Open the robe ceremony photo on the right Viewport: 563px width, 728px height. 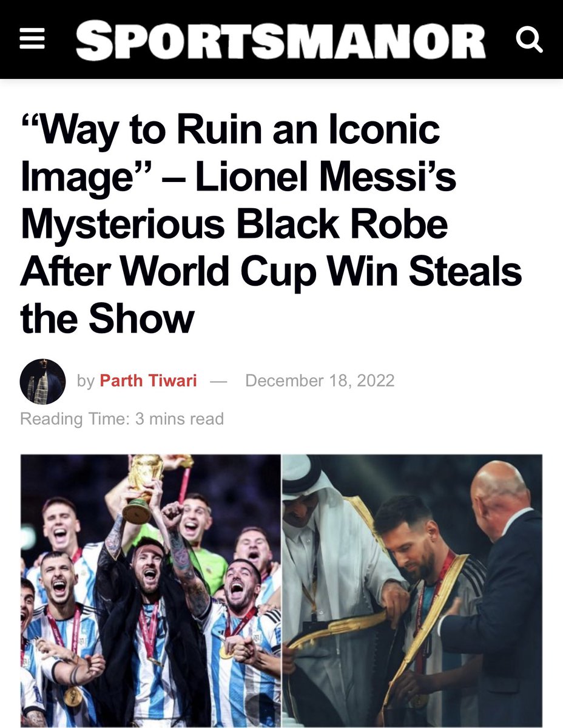[x=413, y=591]
